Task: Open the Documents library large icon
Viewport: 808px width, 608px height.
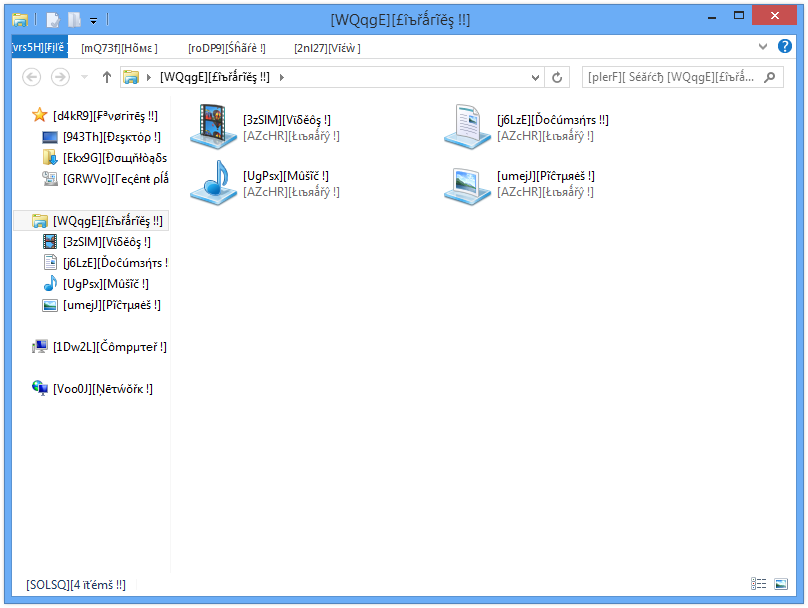Action: point(467,126)
